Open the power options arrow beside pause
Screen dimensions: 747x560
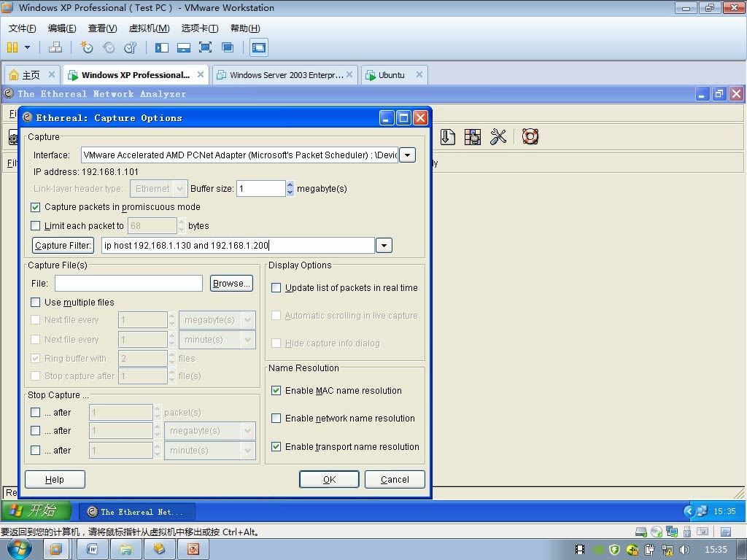click(x=28, y=47)
